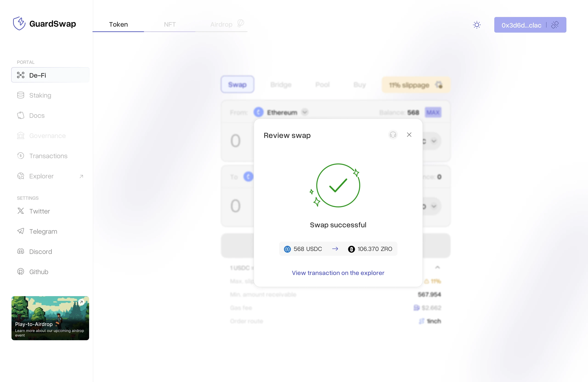Expand the To token selector chevron
This screenshot has height=382, width=588.
(x=434, y=206)
